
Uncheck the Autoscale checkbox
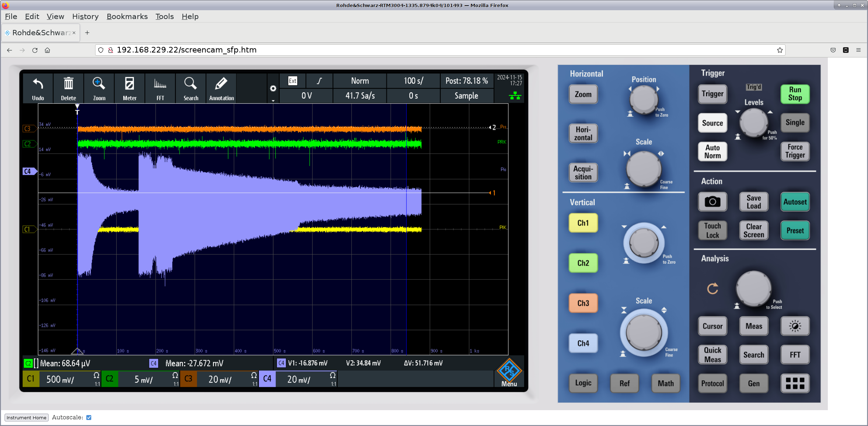click(x=89, y=418)
